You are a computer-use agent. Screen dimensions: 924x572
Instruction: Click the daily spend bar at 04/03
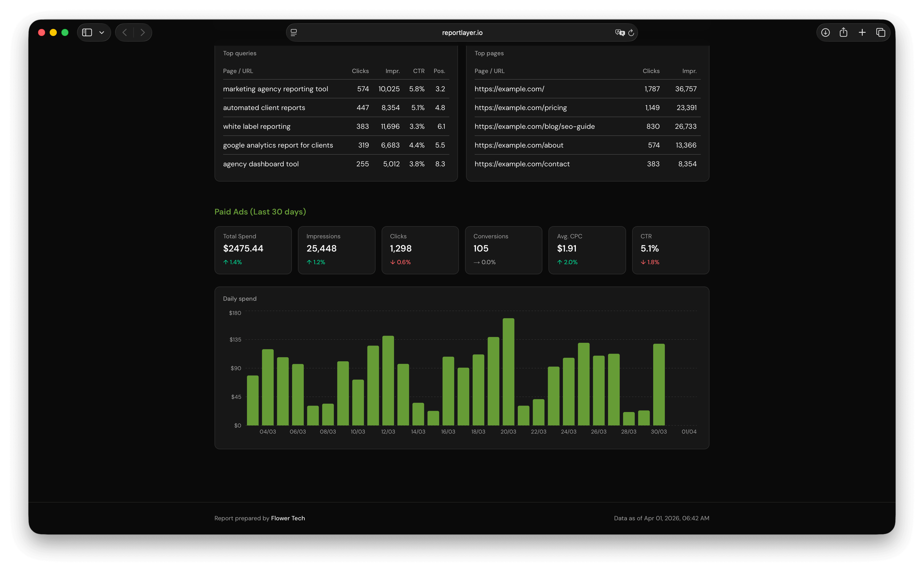pyautogui.click(x=268, y=387)
